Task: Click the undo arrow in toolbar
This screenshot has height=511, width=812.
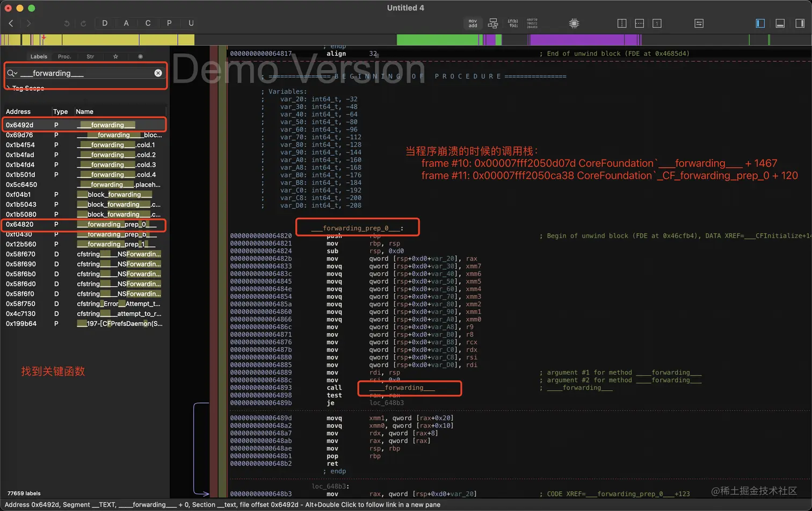Action: click(67, 24)
